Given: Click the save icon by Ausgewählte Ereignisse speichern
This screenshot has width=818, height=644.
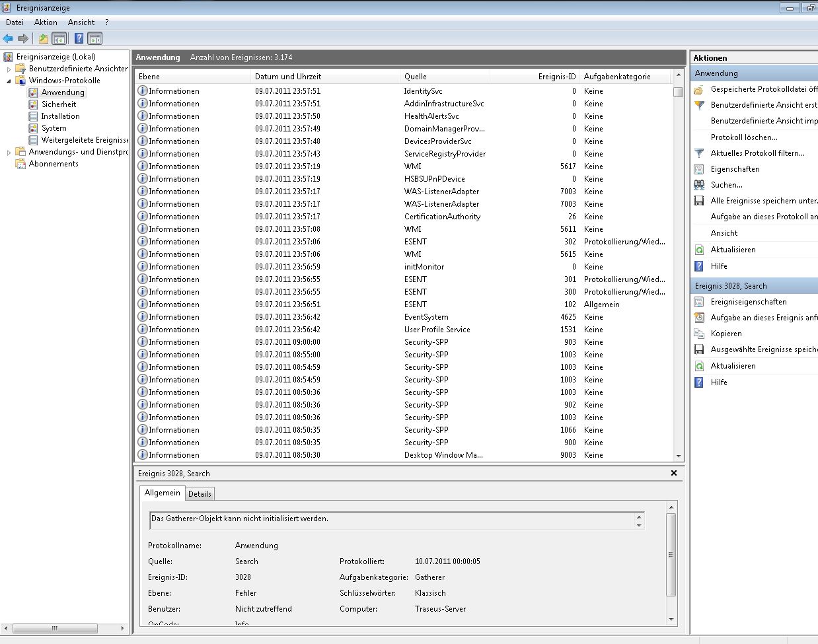Looking at the screenshot, I should point(699,349).
